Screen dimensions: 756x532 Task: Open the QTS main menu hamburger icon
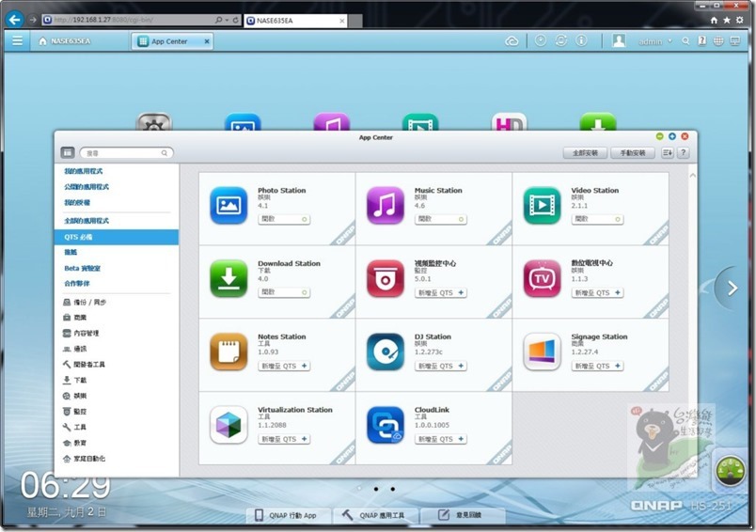pos(17,41)
